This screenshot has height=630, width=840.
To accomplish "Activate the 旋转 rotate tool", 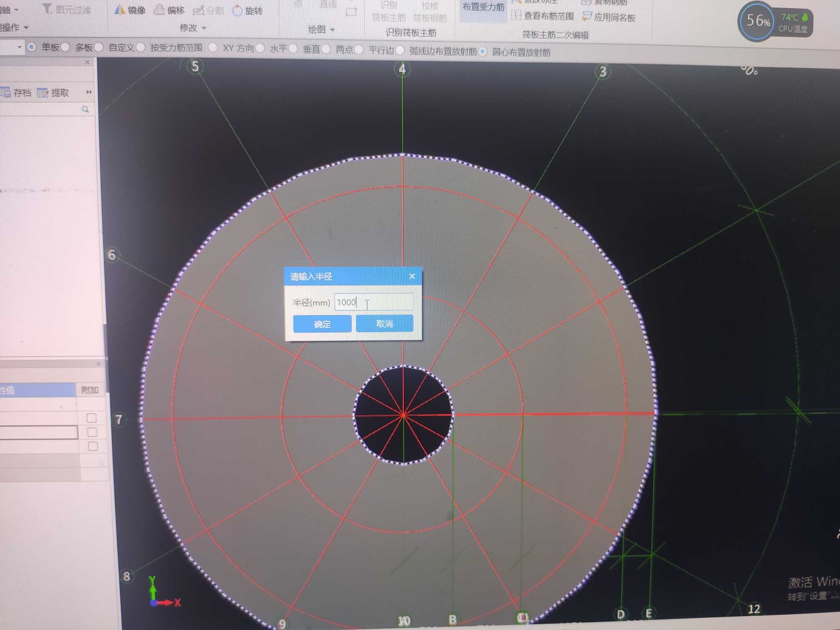I will (x=247, y=10).
